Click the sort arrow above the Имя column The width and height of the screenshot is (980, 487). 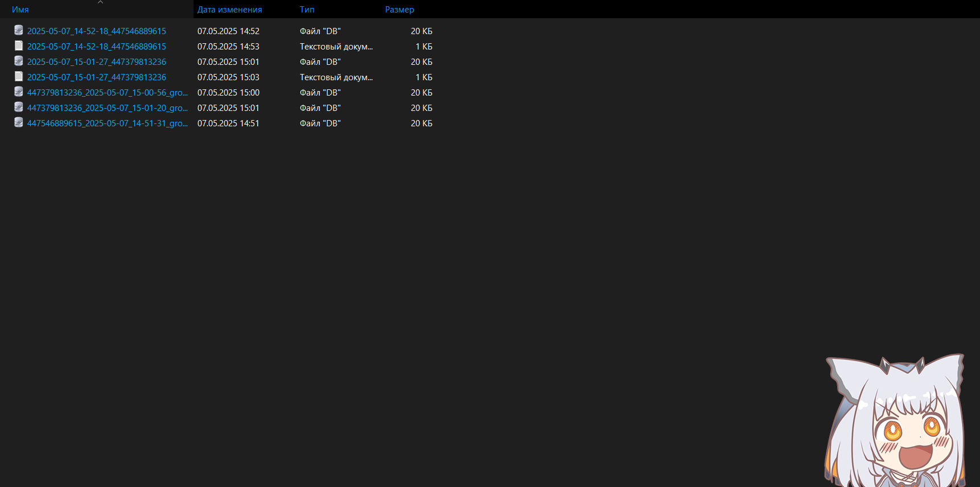100,2
